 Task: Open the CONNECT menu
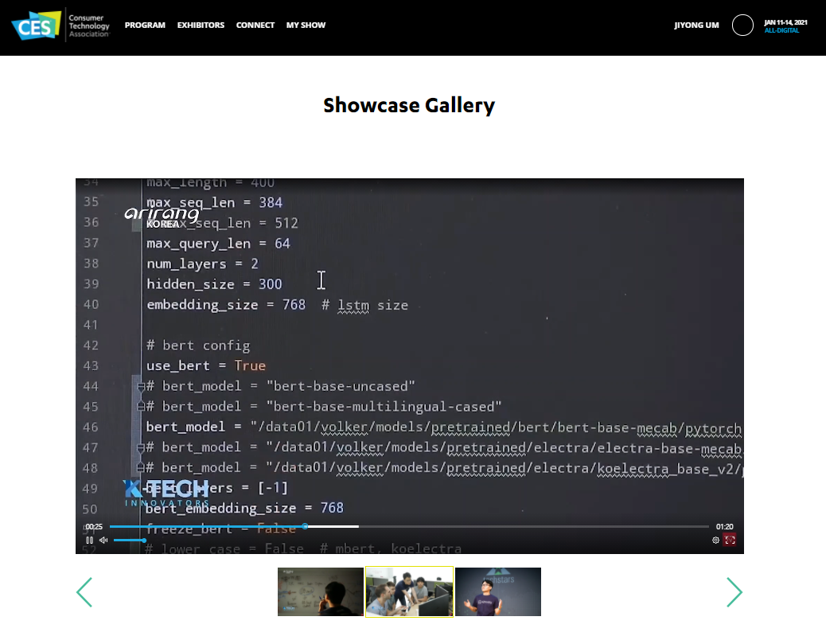tap(255, 25)
